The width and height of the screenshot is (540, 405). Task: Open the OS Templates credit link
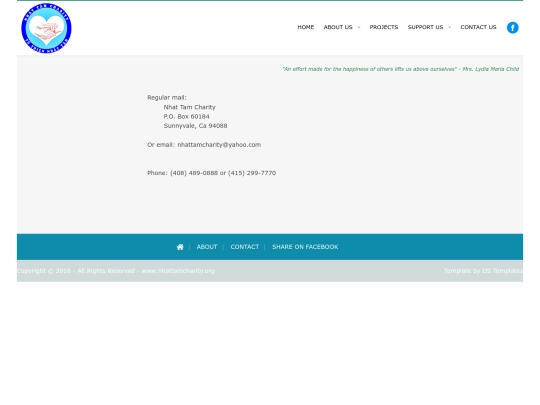[502, 271]
